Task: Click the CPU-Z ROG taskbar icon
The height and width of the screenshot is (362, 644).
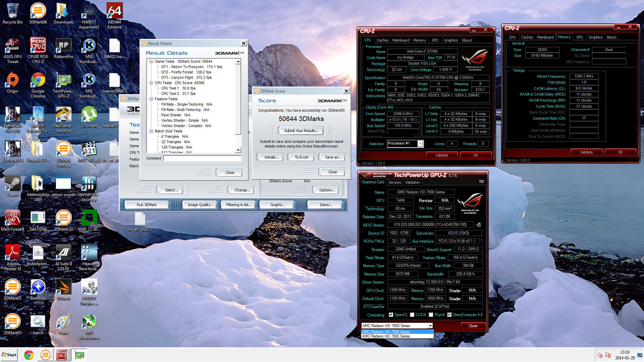Action: [62, 355]
